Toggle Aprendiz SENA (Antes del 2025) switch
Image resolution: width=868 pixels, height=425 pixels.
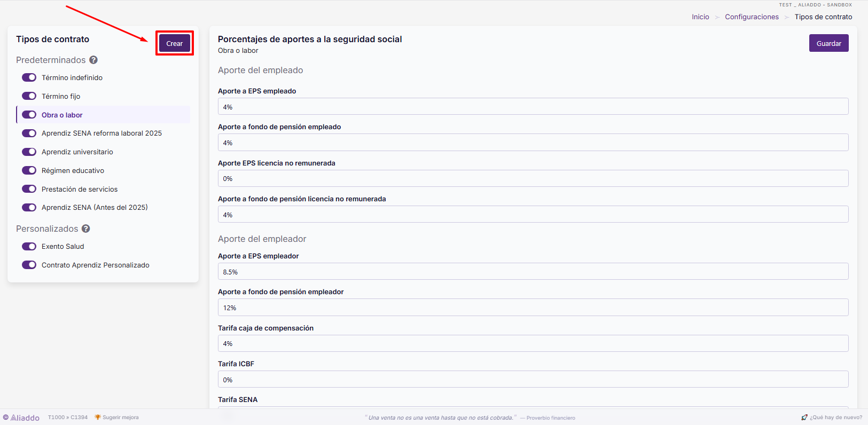click(29, 207)
